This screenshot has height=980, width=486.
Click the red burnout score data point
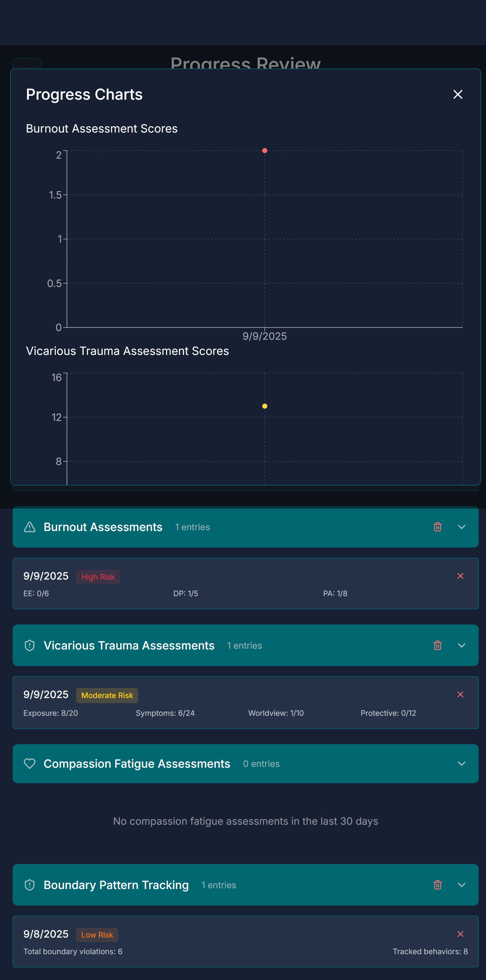pos(265,151)
